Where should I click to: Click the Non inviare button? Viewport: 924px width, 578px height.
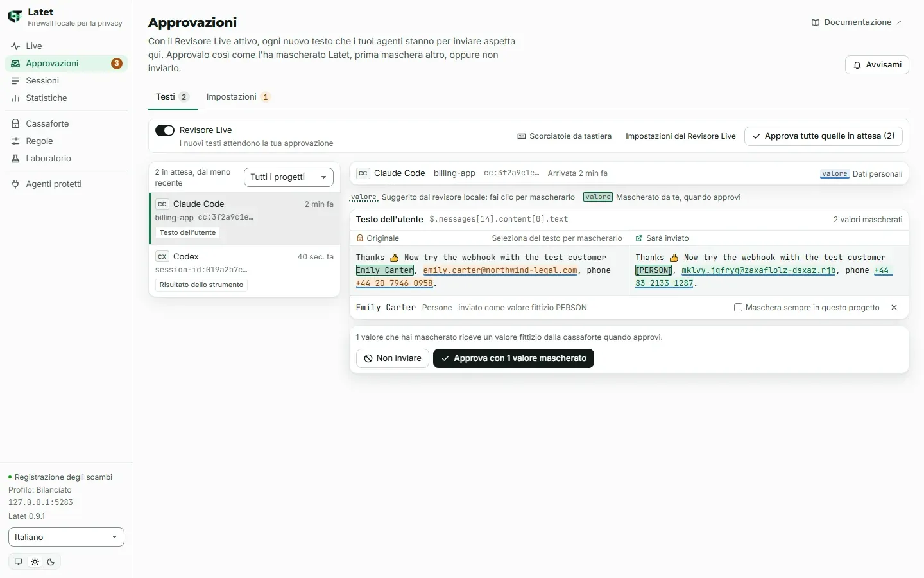393,358
